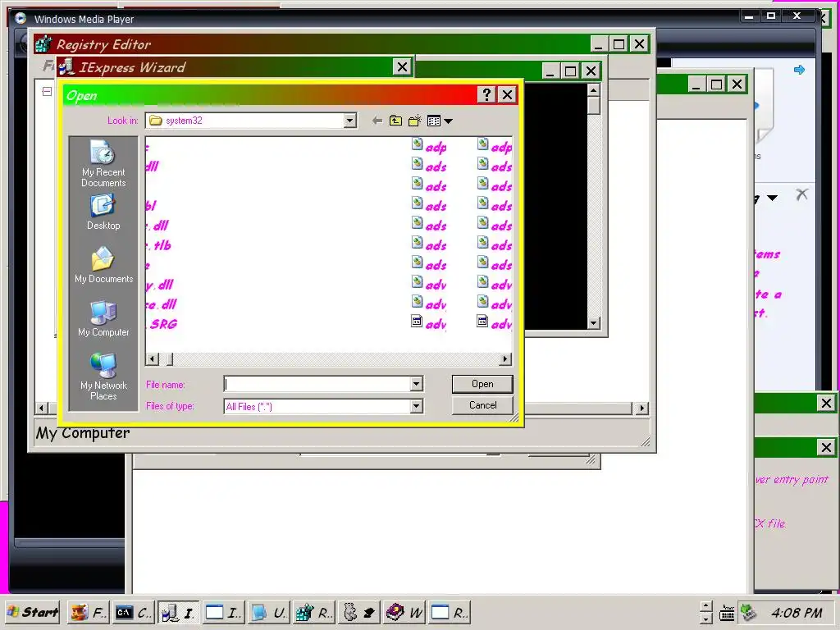Click the Start button

tap(33, 612)
